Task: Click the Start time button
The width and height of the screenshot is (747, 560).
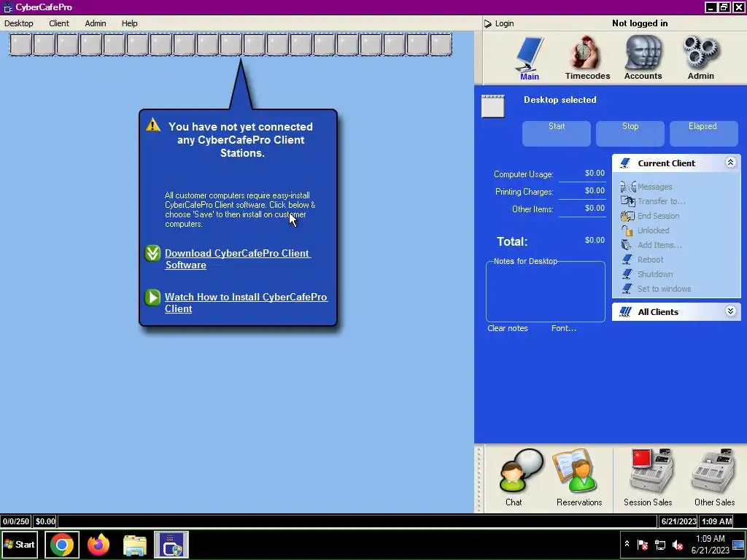Action: click(x=557, y=133)
